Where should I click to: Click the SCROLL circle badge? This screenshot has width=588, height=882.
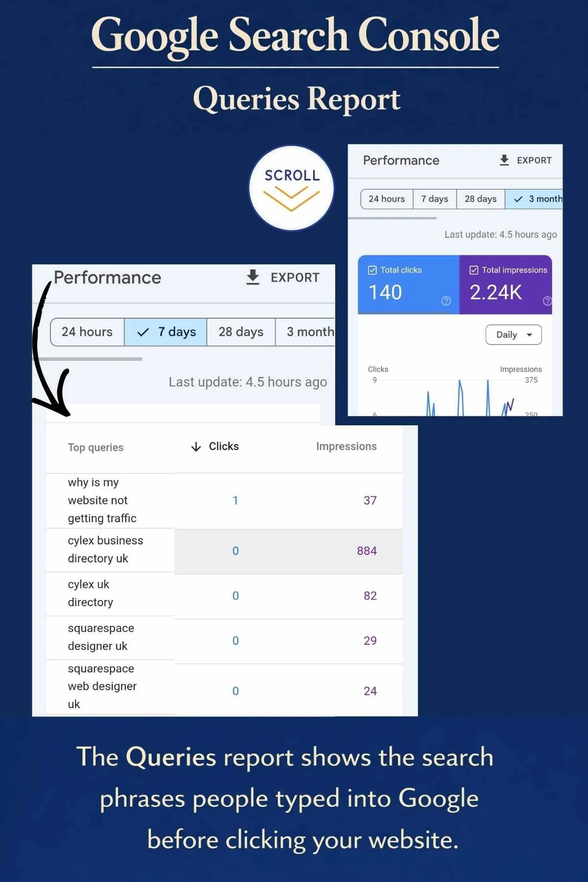pos(292,188)
